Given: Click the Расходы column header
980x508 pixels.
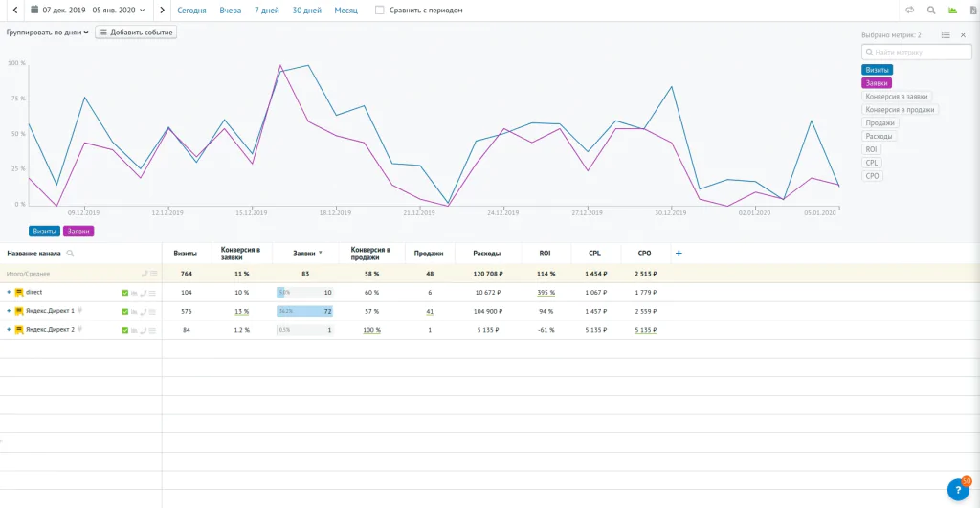Looking at the screenshot, I should 486,254.
